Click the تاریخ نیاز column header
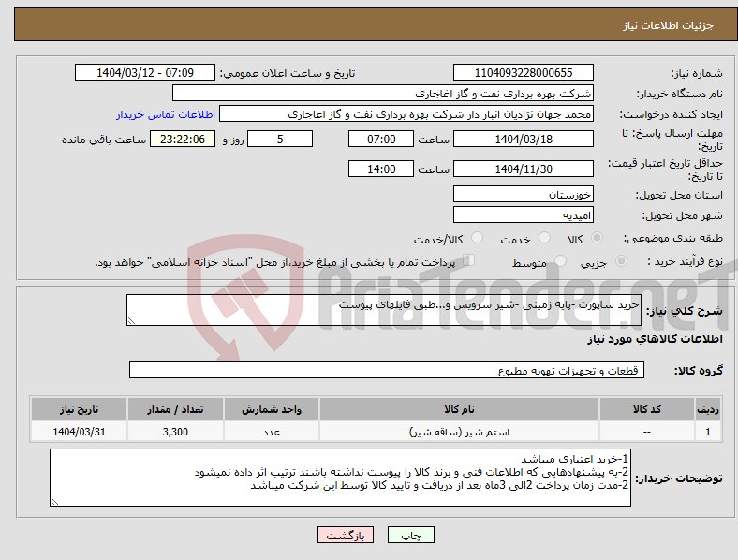 (79, 409)
